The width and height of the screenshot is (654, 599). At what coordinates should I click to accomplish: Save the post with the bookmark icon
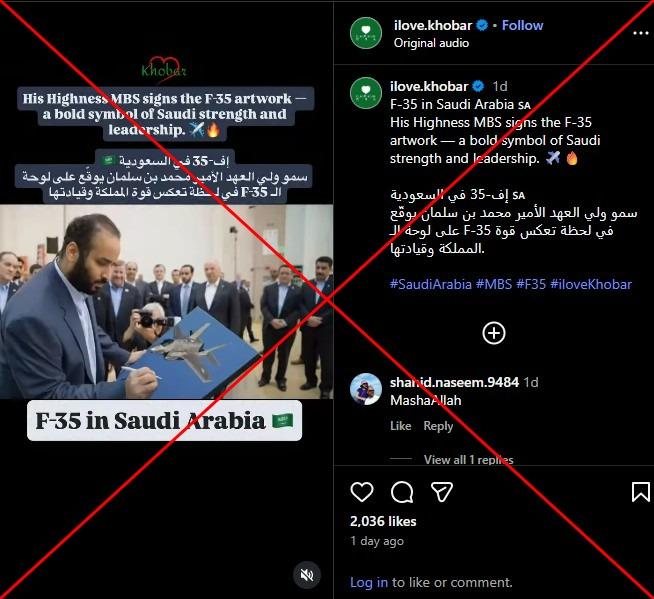[641, 492]
